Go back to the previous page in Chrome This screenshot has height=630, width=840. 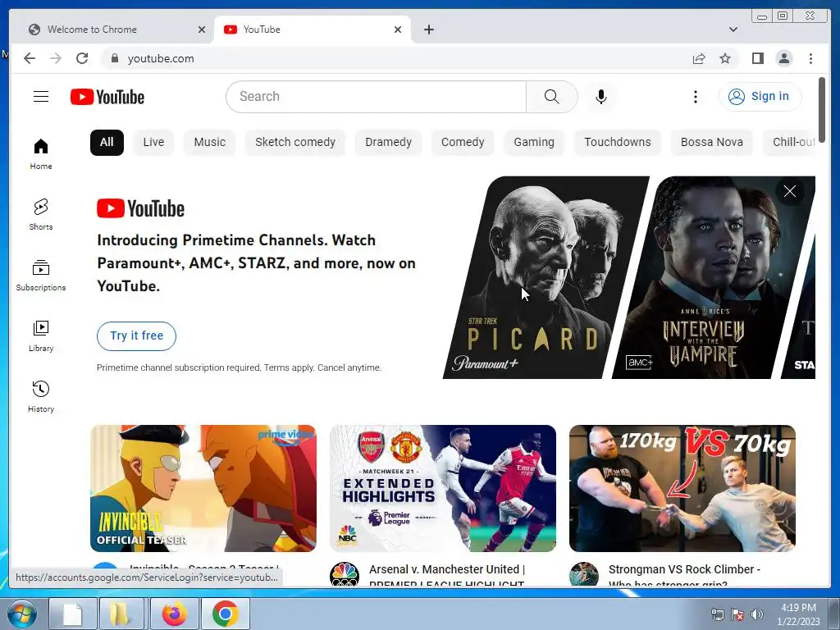30,58
